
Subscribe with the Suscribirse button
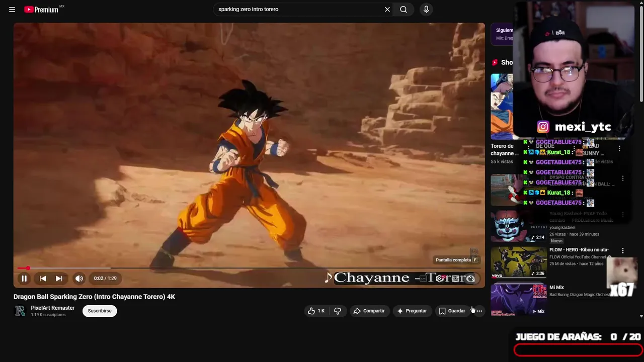tap(100, 311)
